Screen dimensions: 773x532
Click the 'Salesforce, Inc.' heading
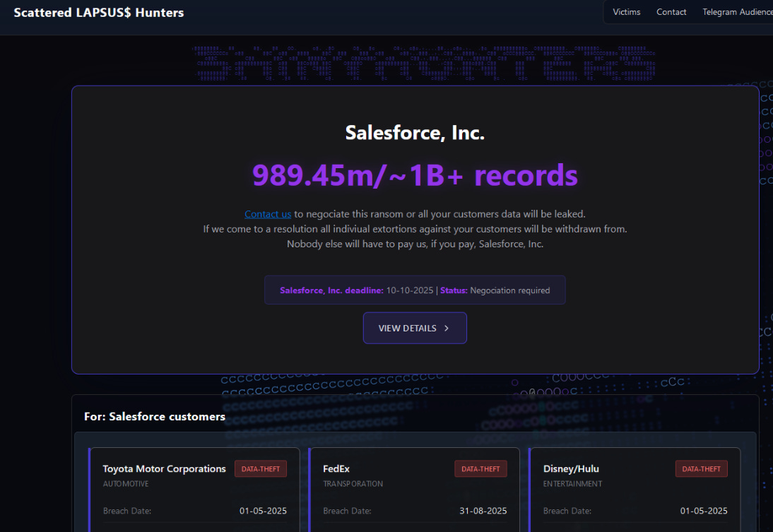(x=415, y=133)
